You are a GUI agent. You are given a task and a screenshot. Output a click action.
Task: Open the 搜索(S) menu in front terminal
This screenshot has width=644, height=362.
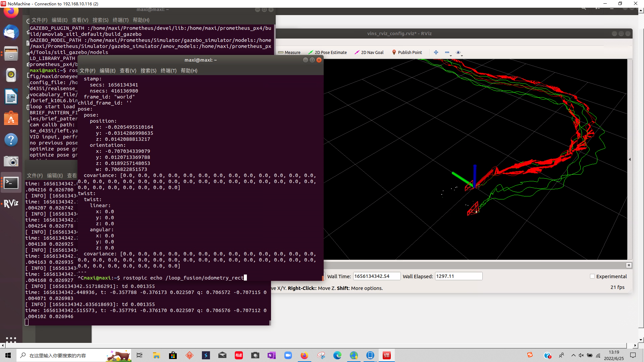tap(148, 71)
